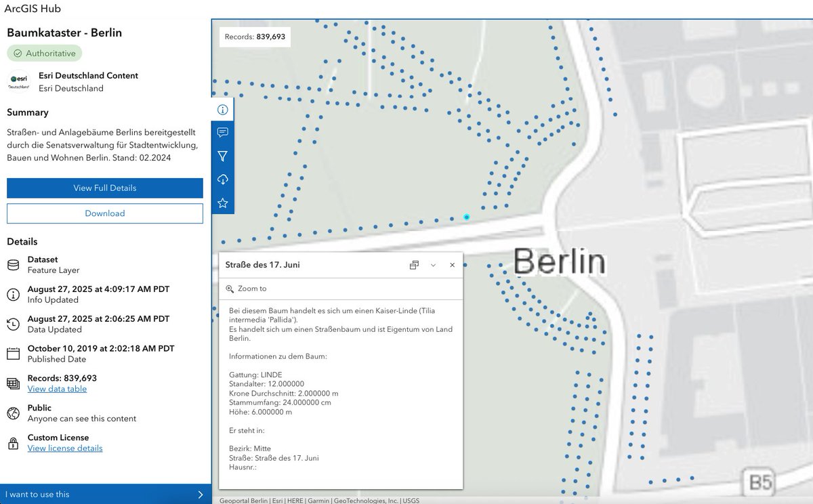This screenshot has height=504, width=813.
Task: Click the Custom License lock icon
Action: click(x=13, y=443)
